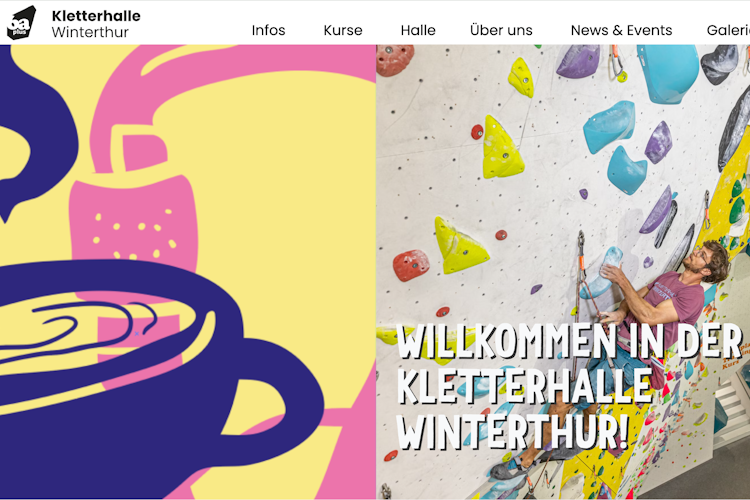Viewport: 750px width, 500px height.
Task: Click the large turquoise hold at top
Action: (x=669, y=72)
